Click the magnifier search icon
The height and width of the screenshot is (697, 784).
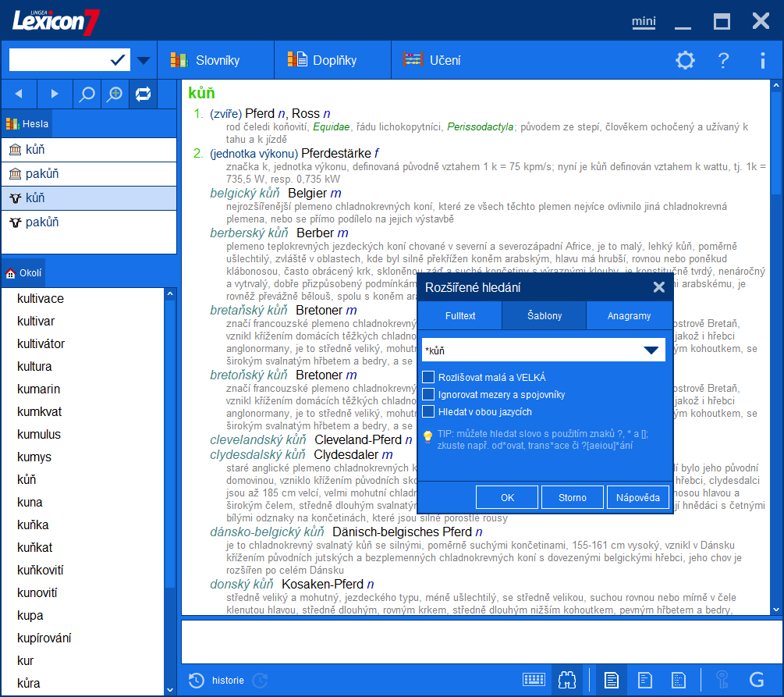click(87, 94)
